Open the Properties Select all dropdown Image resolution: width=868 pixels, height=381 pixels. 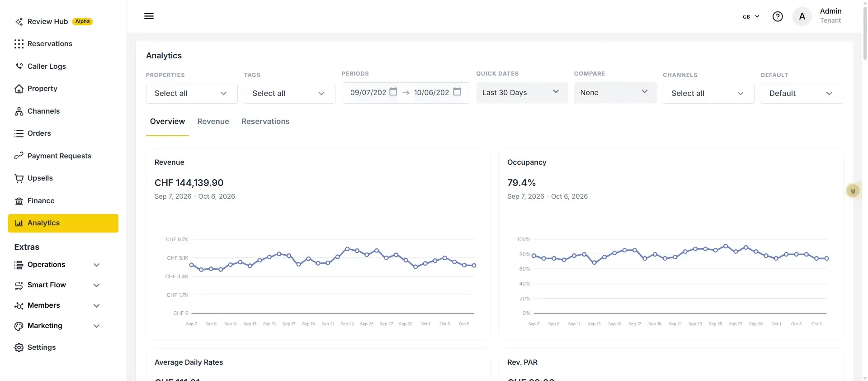pyautogui.click(x=192, y=94)
